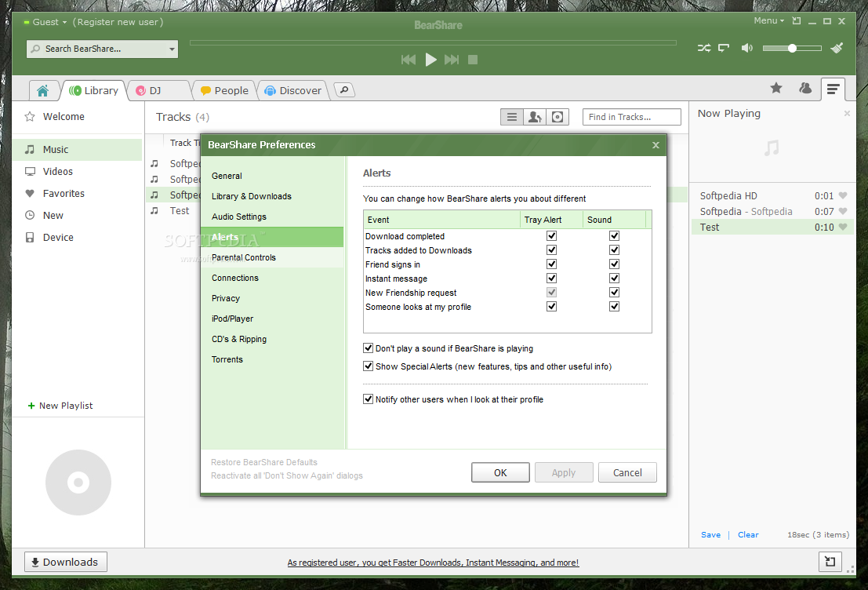Click Save in Now Playing panel

click(710, 534)
